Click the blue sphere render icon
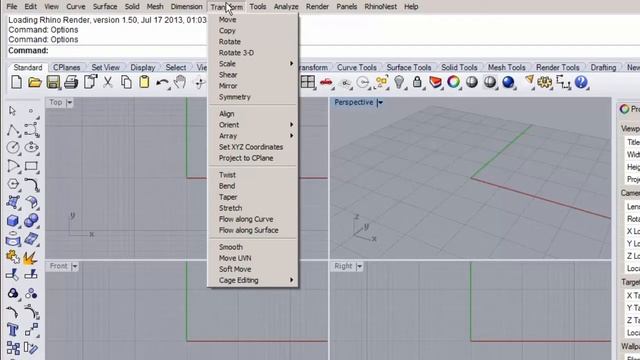The image size is (640, 360). 508,82
